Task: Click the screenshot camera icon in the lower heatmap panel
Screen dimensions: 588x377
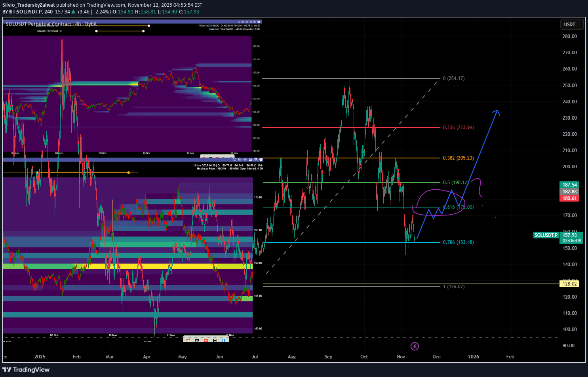Action: coord(240,159)
